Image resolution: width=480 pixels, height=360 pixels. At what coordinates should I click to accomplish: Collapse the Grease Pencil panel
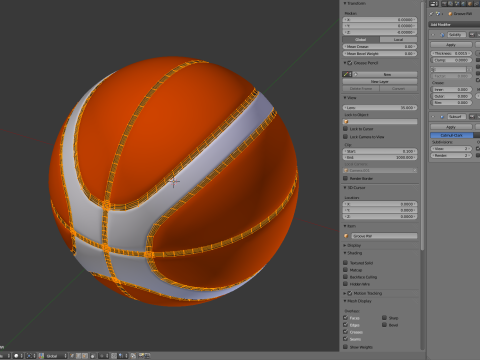coord(345,63)
